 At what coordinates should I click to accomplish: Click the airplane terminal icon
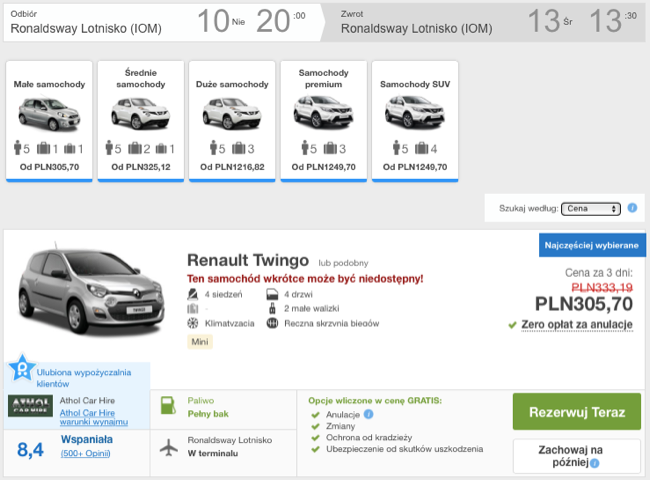point(169,448)
